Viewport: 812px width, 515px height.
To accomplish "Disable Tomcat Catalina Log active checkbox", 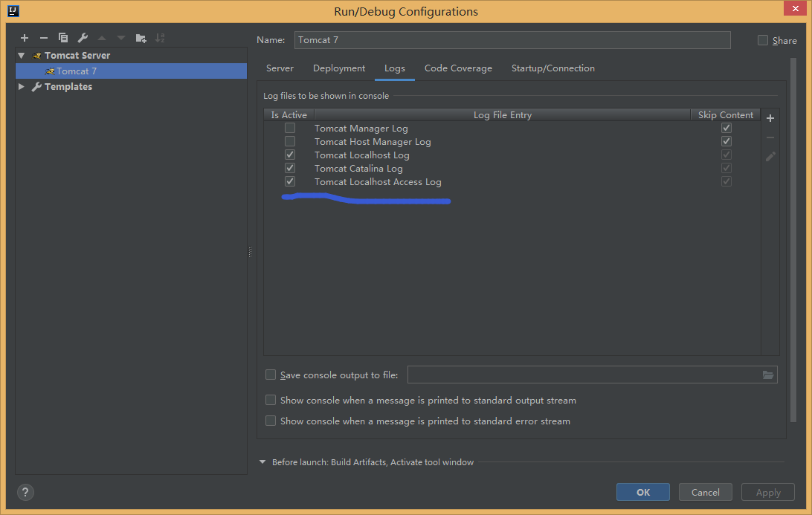I will click(290, 168).
